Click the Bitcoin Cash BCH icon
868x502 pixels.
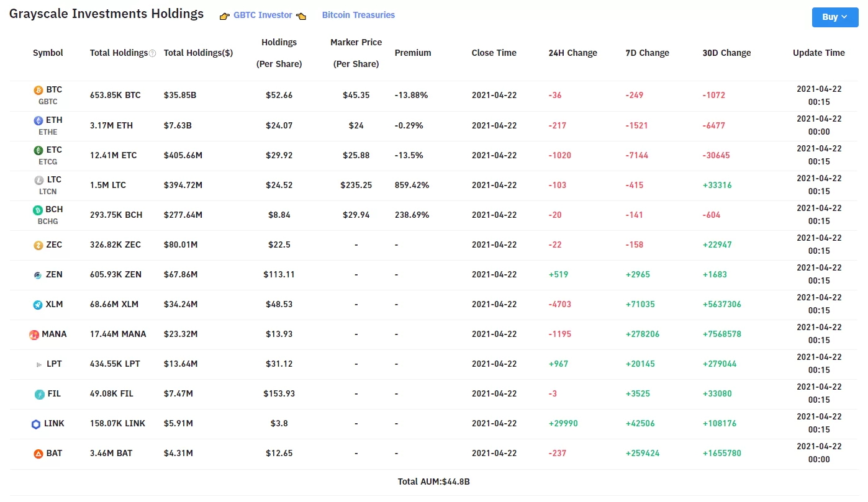point(38,210)
